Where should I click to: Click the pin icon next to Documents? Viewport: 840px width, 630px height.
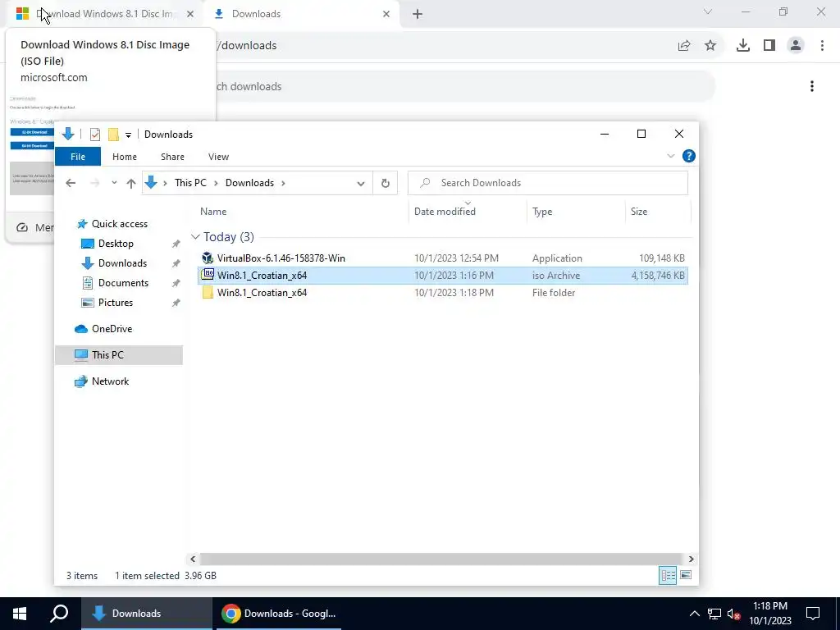[x=176, y=283]
